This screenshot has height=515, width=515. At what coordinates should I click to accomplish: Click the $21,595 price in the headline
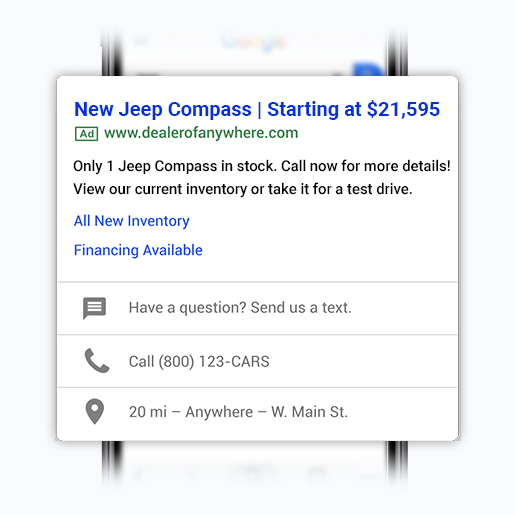click(403, 109)
